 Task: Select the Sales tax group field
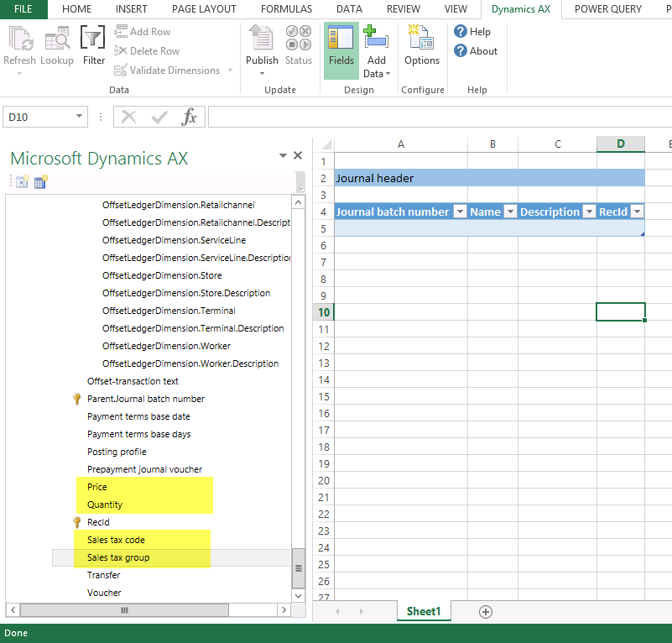click(x=118, y=557)
